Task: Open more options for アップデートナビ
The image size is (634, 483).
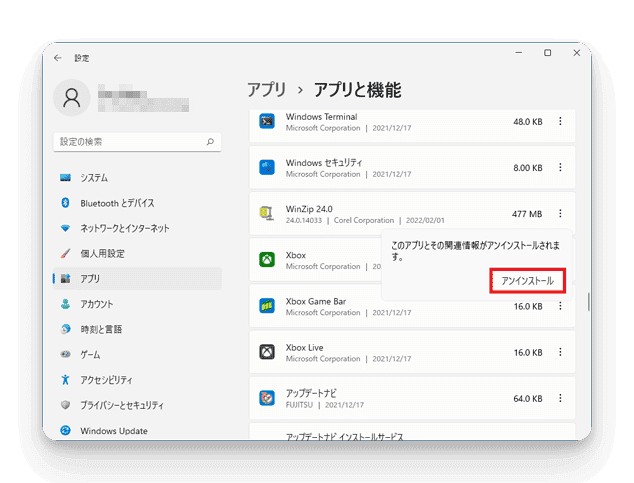Action: pos(560,398)
